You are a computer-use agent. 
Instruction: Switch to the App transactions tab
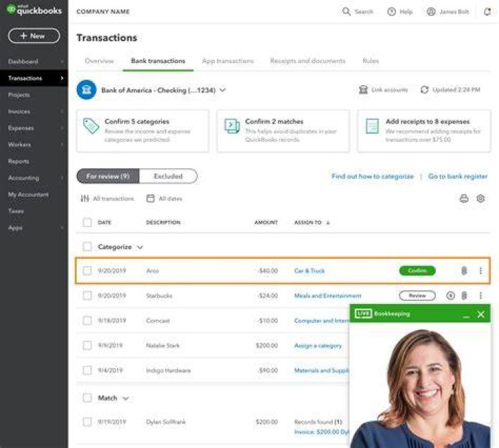[x=228, y=61]
